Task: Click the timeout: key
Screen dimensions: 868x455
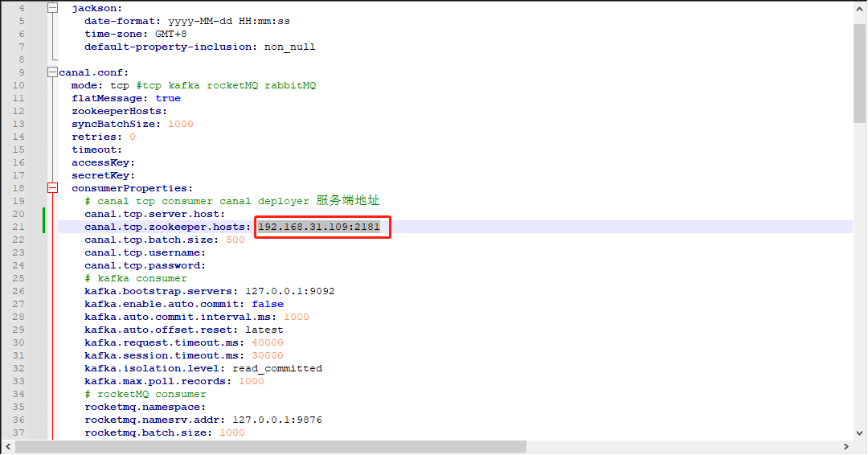Action: [96, 150]
